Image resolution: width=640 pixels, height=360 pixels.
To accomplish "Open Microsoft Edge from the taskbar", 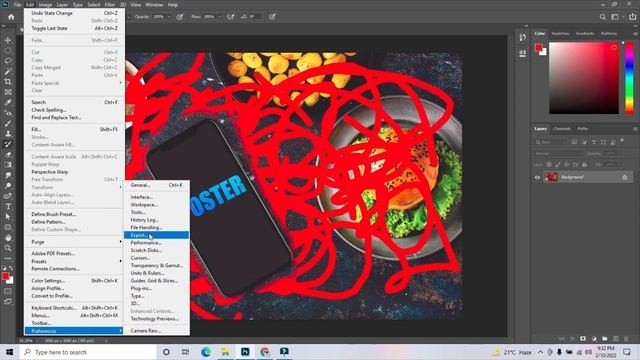I will pos(205,352).
